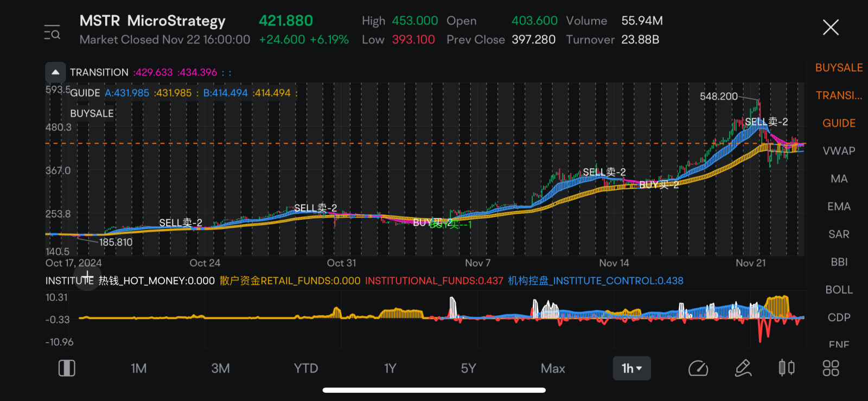Switch to the 1M time range

(139, 368)
